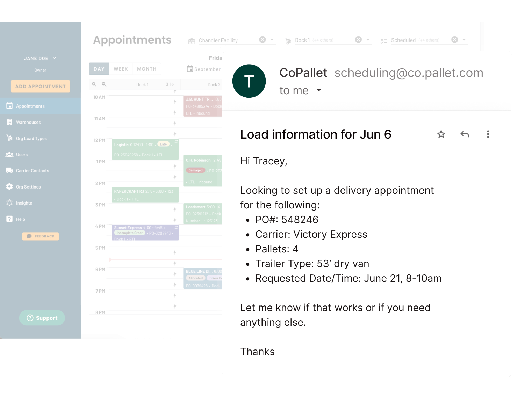Open the Scheduled status dropdown
Viewport: 532px width, 405px height.
(x=464, y=39)
